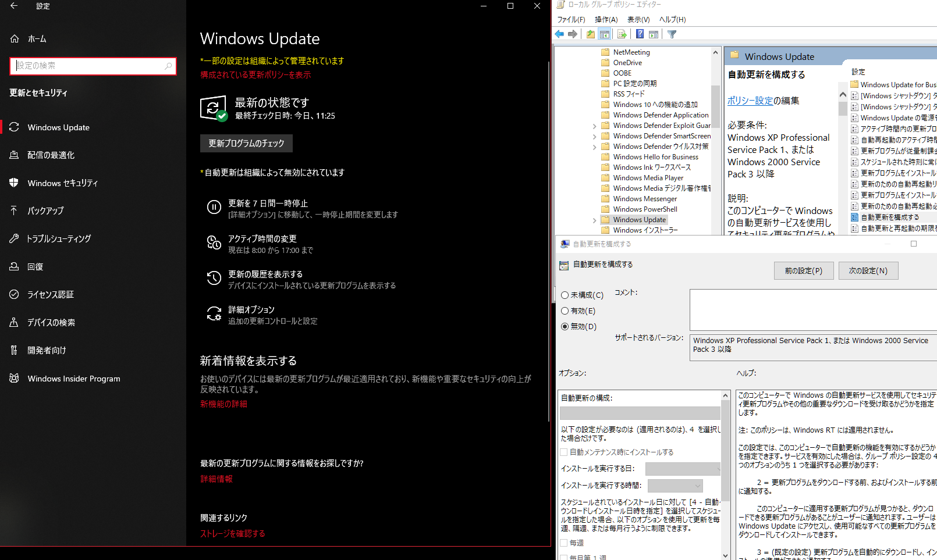Viewport: 937px width, 560px height.
Task: Select Windows PowerShell tree folder
Action: tap(645, 209)
